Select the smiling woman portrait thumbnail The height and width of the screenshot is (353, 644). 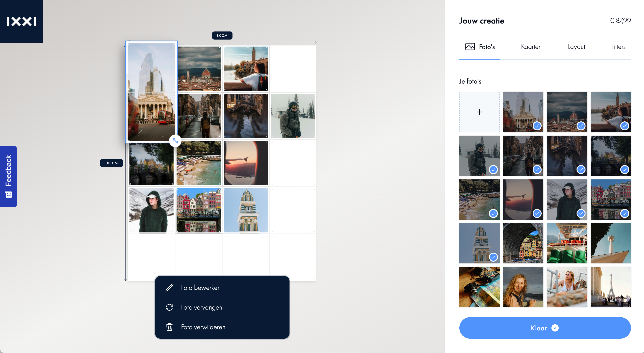523,287
